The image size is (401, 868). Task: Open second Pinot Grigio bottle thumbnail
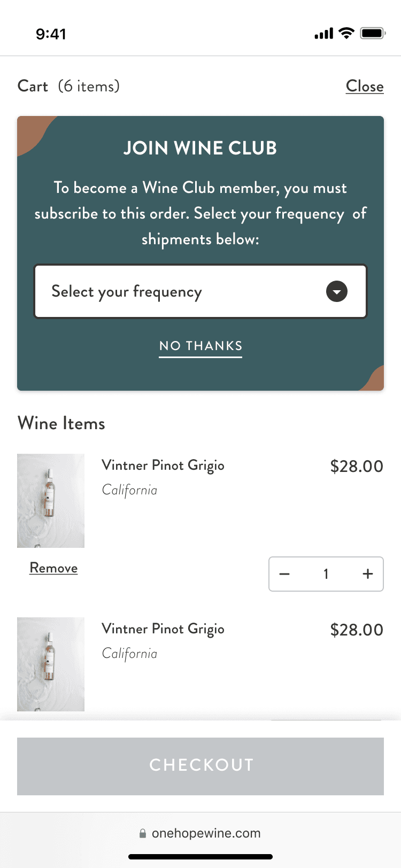click(x=51, y=664)
